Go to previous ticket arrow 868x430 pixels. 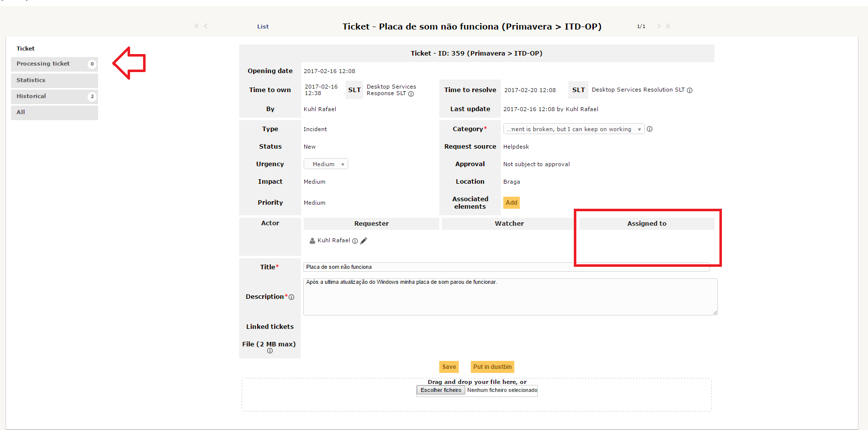click(206, 26)
